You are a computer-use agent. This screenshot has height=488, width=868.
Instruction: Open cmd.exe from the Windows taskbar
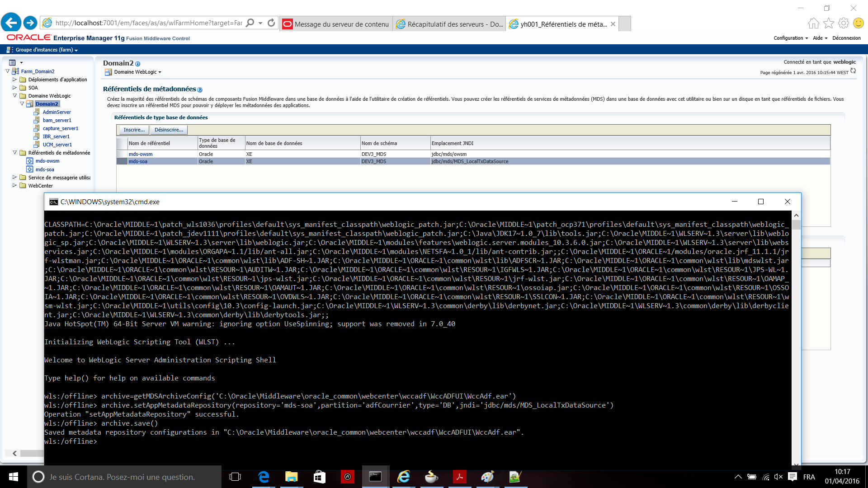375,477
